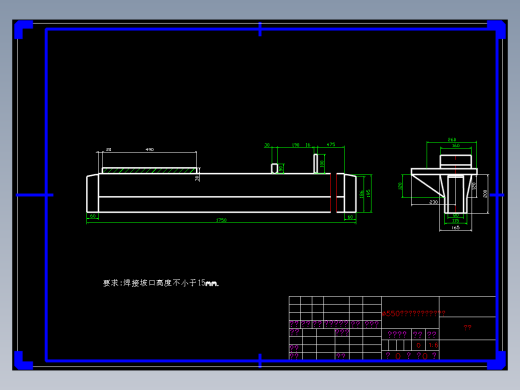Click the 1:6 scale value in the title block
This screenshot has width=520, height=390.
pyautogui.click(x=433, y=345)
